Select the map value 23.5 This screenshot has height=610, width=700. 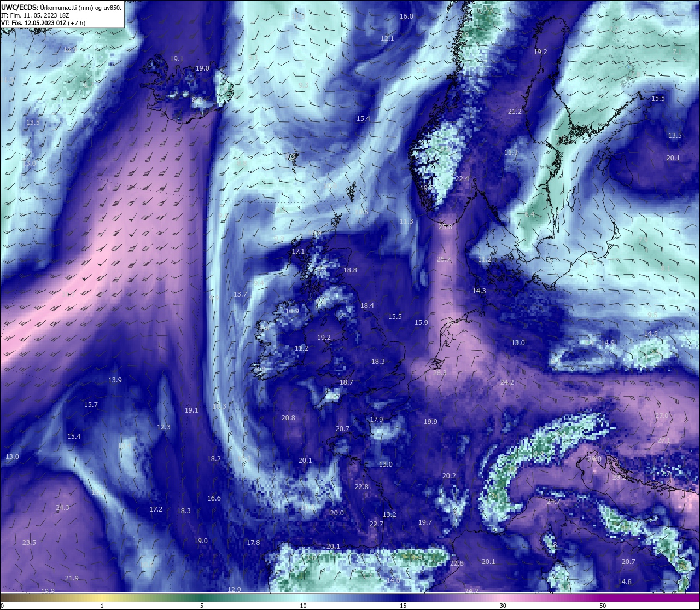point(29,543)
